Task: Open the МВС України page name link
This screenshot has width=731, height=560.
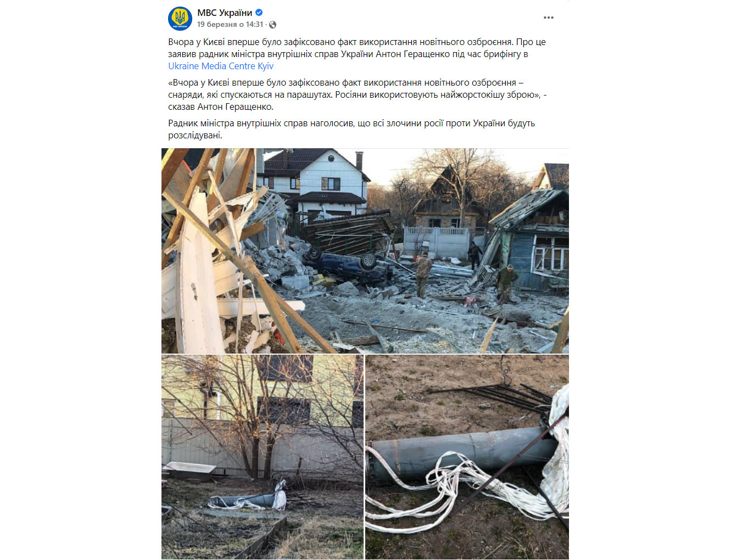Action: (225, 13)
